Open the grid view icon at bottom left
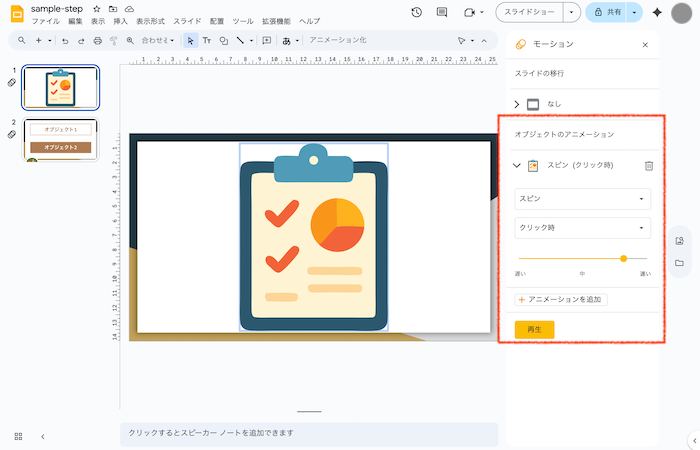The image size is (700, 450). point(18,436)
